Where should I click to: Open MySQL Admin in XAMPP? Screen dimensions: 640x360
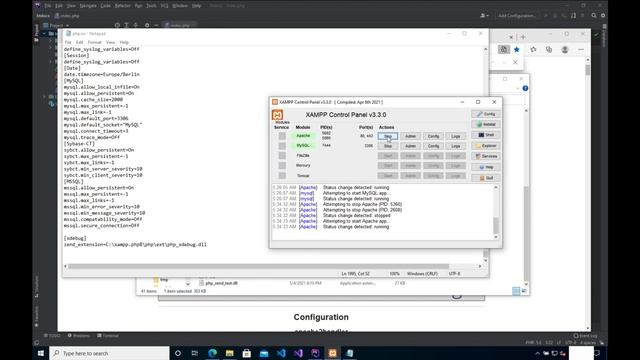410,146
